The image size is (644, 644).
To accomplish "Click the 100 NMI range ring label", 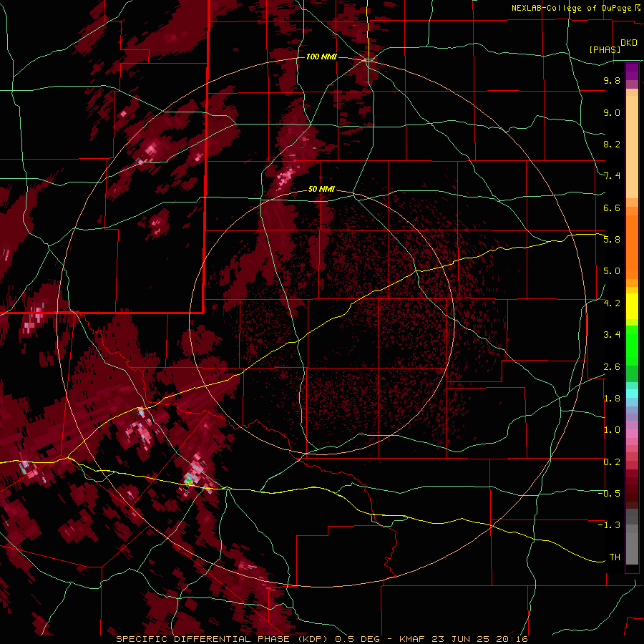I will (x=321, y=57).
